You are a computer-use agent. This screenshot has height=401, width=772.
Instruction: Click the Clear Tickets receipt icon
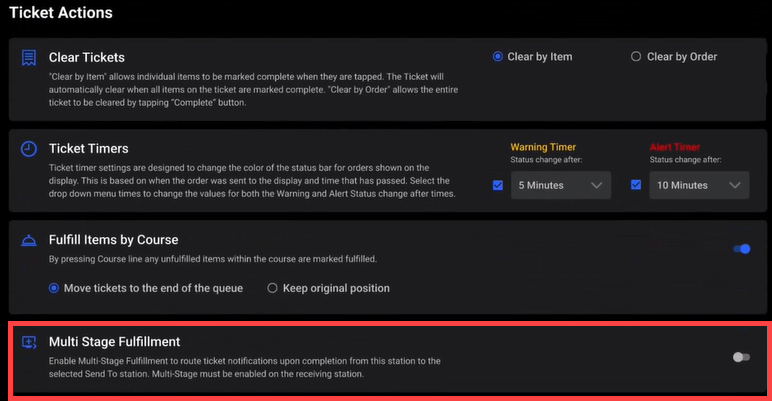(29, 58)
